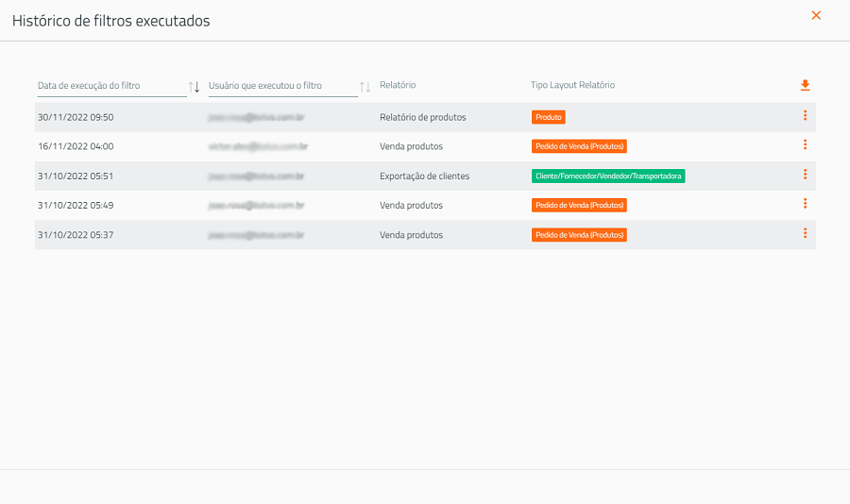Open options menu for 30/11/2022 09:50 row
The image size is (850, 504).
[805, 115]
